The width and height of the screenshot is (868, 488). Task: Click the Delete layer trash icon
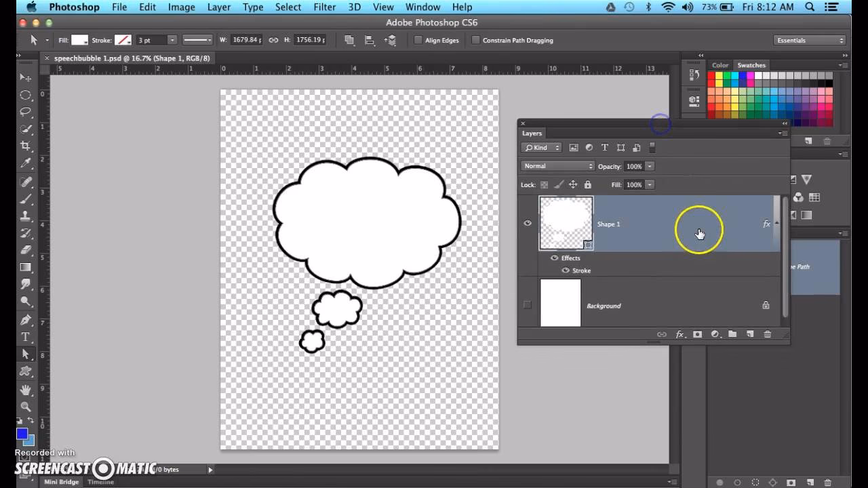point(767,334)
